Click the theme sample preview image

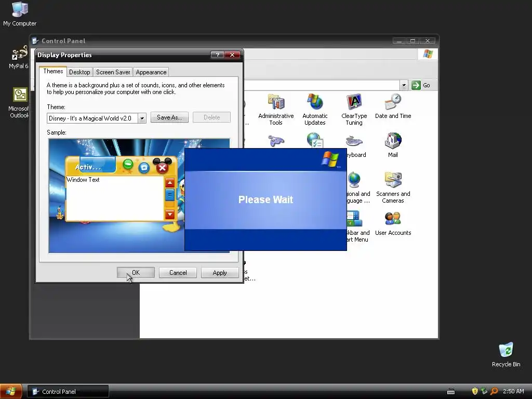139,195
